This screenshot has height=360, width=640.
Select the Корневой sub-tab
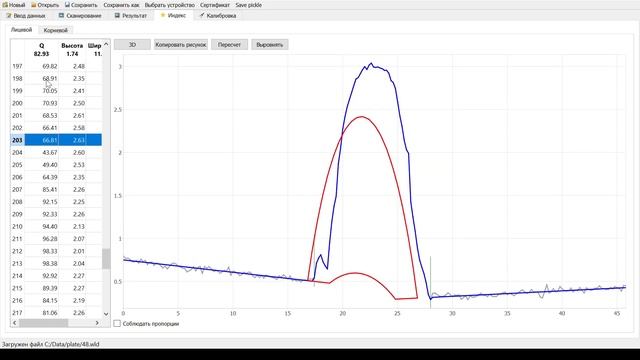[56, 30]
